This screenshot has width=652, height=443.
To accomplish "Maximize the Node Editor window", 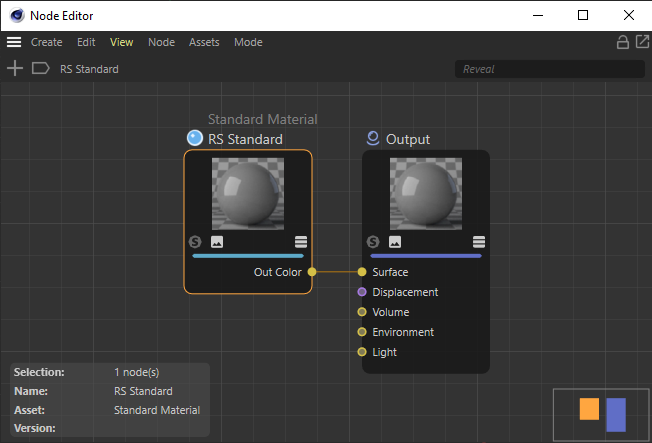I will coord(583,15).
